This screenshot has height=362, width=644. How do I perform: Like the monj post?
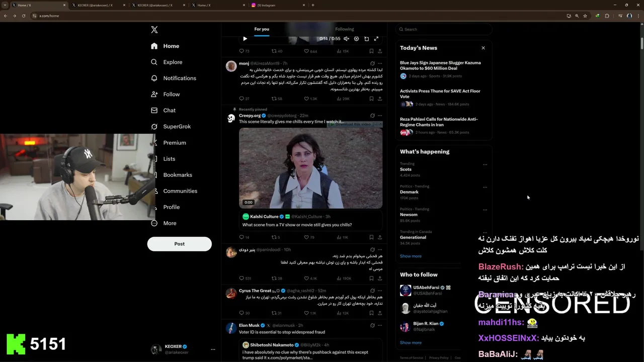point(310,99)
